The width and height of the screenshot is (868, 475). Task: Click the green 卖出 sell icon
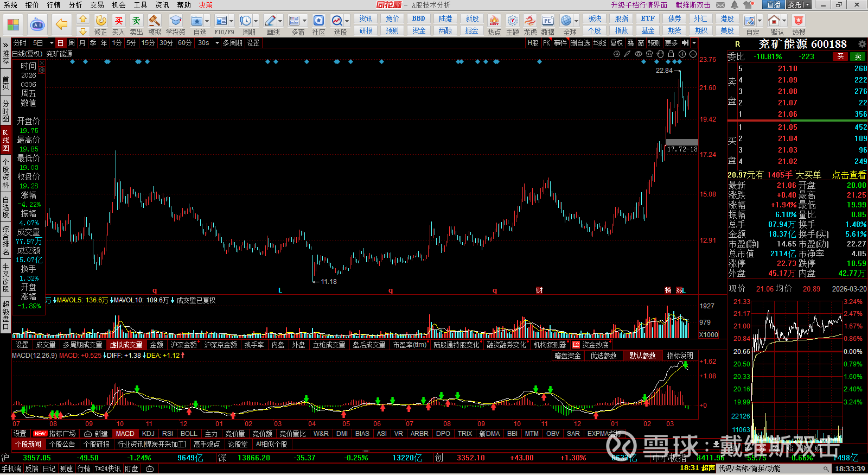(x=136, y=21)
